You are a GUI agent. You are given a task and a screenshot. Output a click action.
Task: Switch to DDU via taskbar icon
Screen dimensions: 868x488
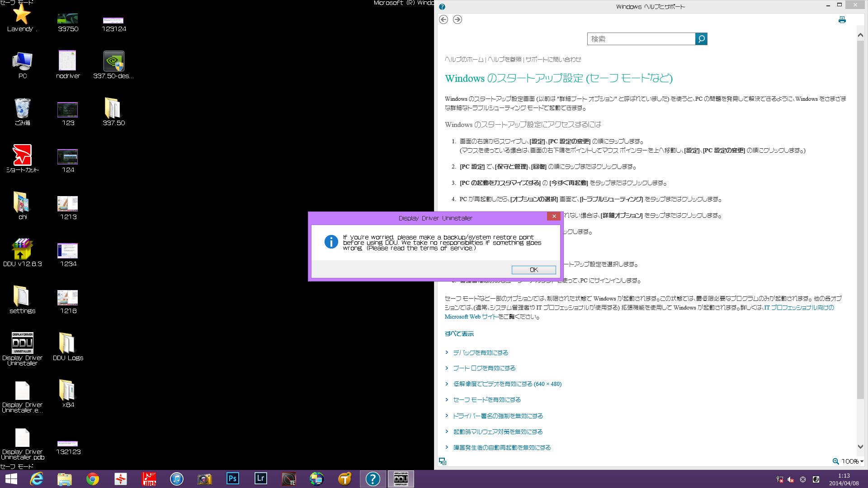point(401,479)
